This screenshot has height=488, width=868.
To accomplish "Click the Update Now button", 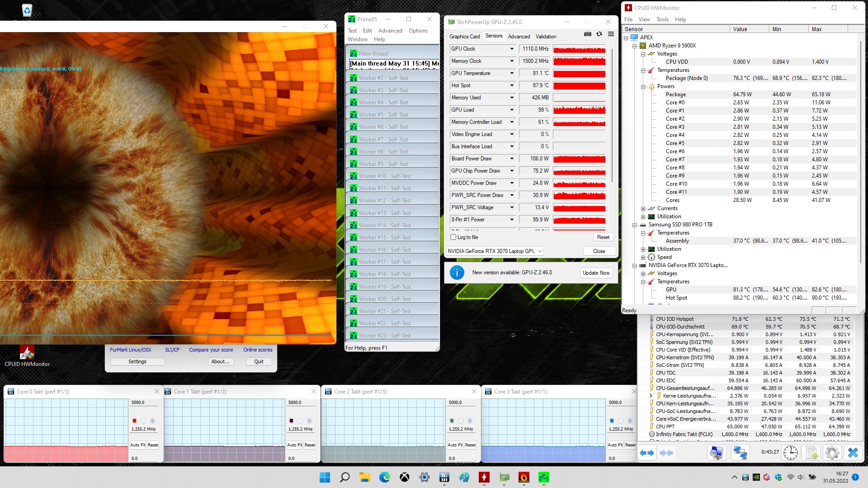I will (596, 273).
